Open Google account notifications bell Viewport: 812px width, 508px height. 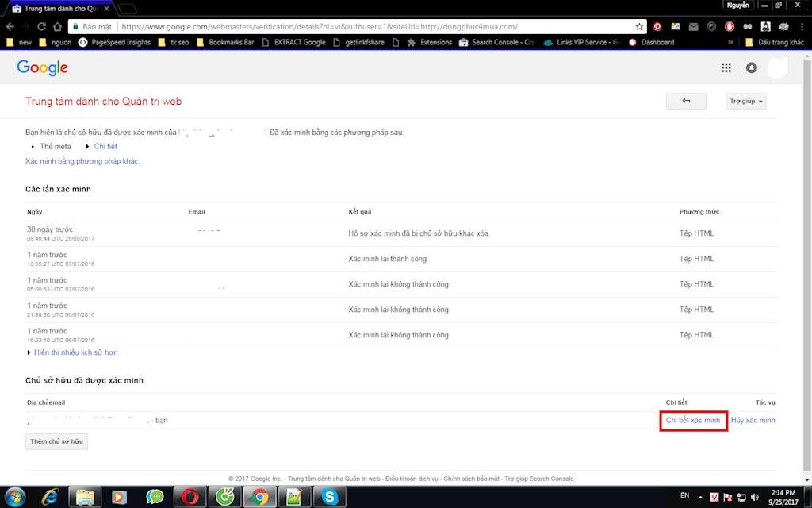pos(752,67)
